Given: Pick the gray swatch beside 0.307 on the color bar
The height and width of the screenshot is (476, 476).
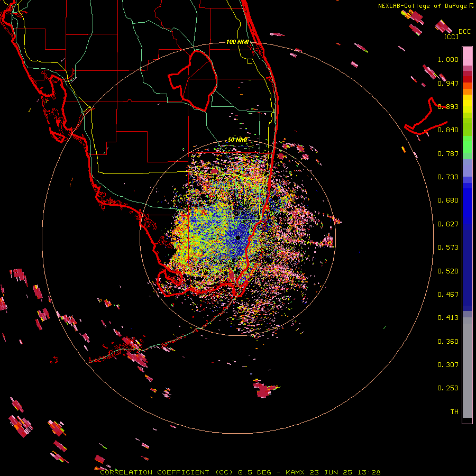Looking at the screenshot, I should pyautogui.click(x=467, y=365).
